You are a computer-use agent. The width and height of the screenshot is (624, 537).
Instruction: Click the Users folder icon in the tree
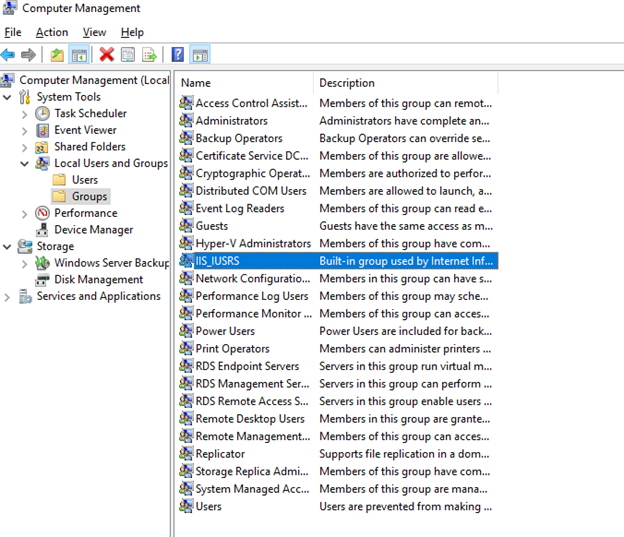(59, 180)
